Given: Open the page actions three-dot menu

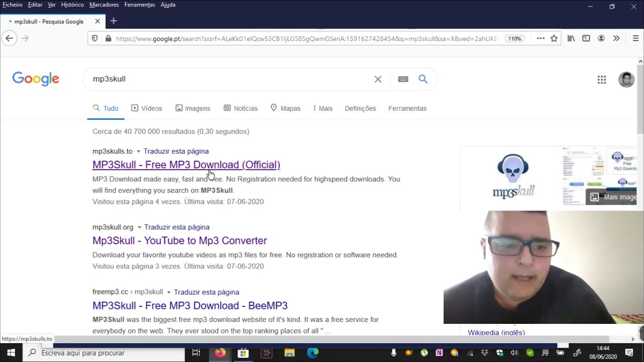Looking at the screenshot, I should click(541, 38).
